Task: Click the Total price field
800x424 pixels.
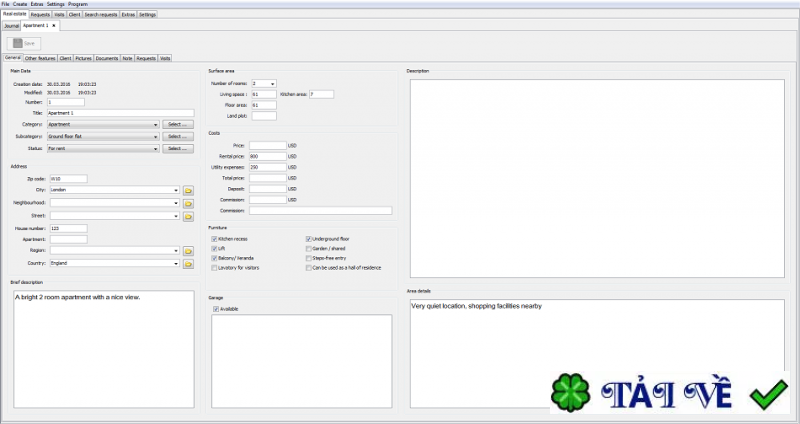Action: (268, 179)
